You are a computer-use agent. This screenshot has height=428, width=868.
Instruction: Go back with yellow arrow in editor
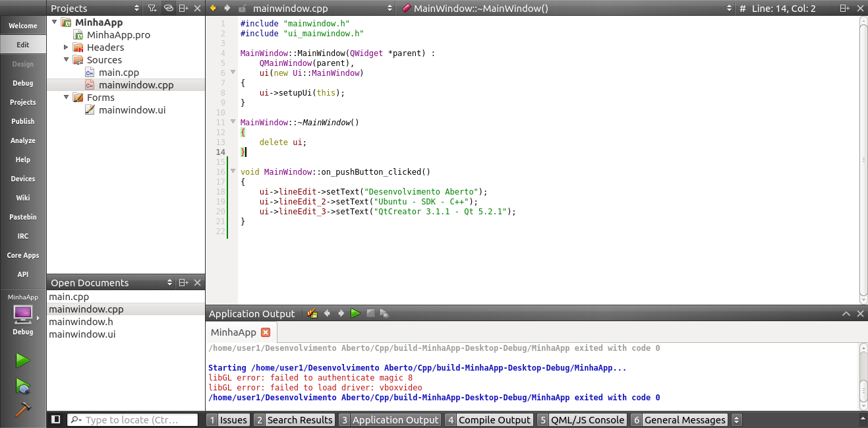[213, 9]
